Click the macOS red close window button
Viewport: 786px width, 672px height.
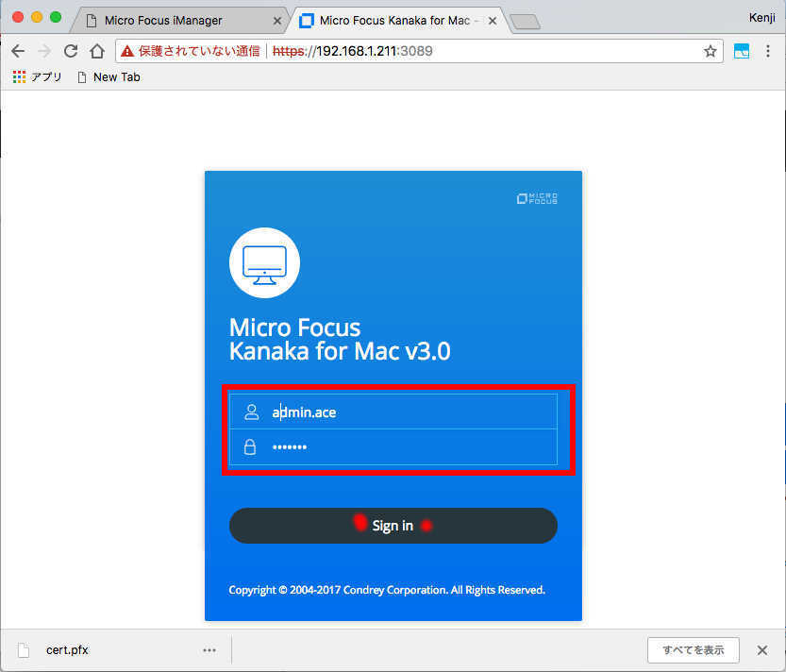click(18, 17)
